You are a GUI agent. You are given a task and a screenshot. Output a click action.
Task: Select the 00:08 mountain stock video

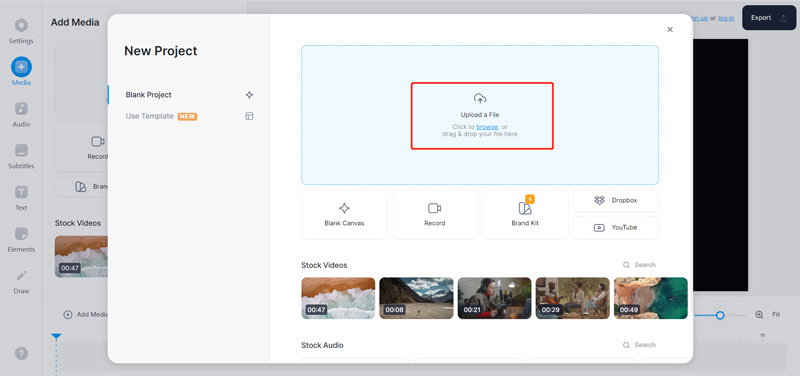coord(416,298)
